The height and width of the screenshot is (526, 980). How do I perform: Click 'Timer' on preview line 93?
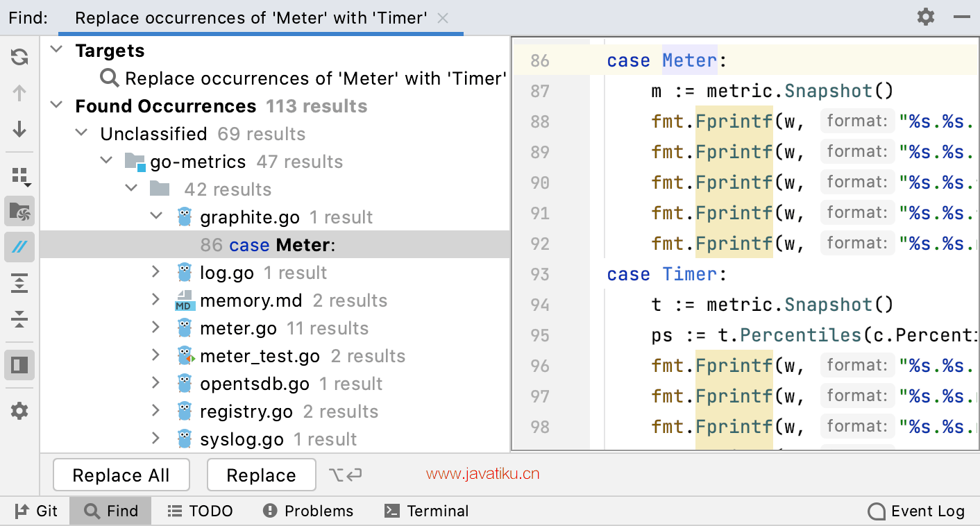[x=689, y=274]
